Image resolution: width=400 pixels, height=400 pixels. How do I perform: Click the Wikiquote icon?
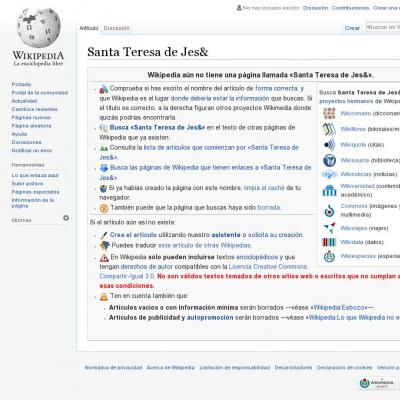tap(329, 145)
